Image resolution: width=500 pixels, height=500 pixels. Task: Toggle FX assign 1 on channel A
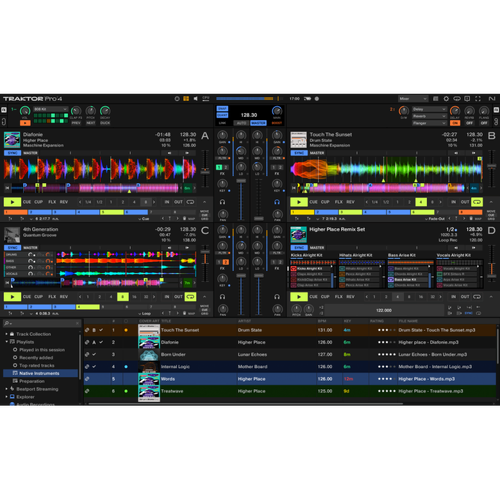(219, 167)
